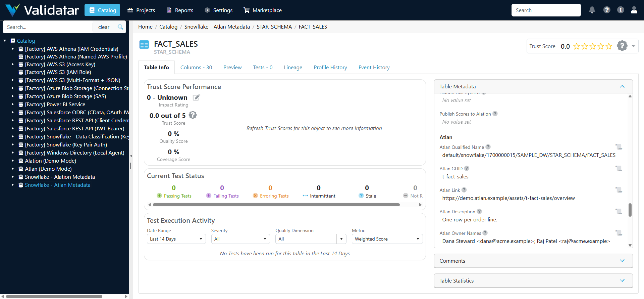Click the Current Test Status horizontal scrollbar
Viewport: 644px width, 299px height.
(x=276, y=205)
